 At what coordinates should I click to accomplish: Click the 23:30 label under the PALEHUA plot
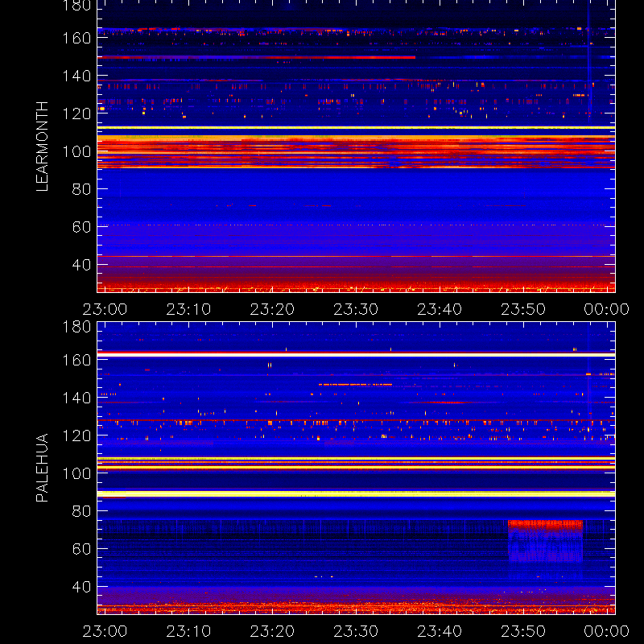(356, 631)
